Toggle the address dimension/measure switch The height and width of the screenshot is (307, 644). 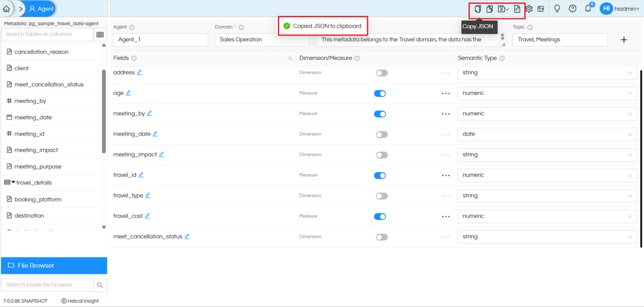coord(382,73)
